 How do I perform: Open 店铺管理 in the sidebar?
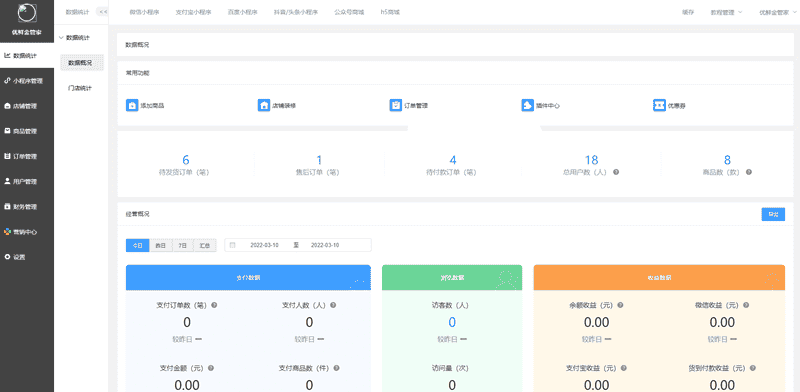coord(27,106)
